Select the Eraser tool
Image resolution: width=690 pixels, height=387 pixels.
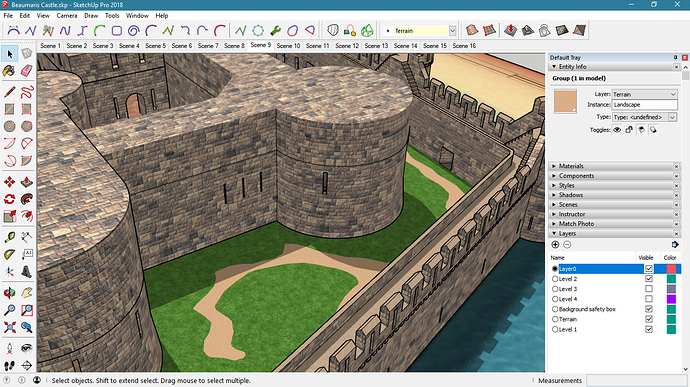(27, 70)
